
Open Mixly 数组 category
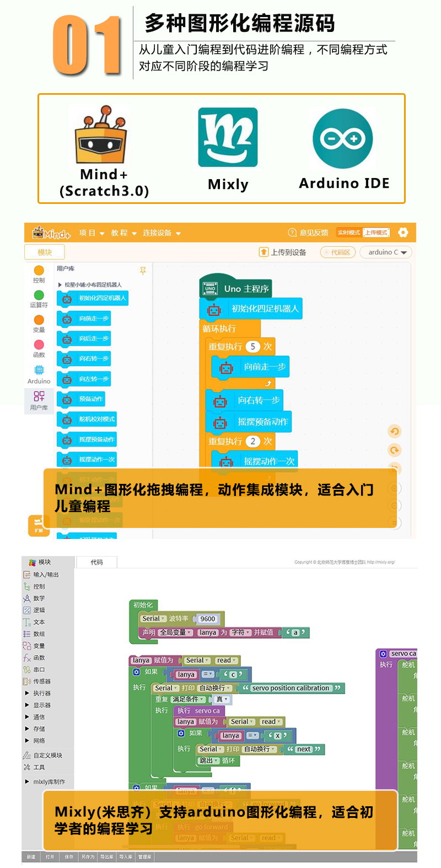click(x=34, y=634)
